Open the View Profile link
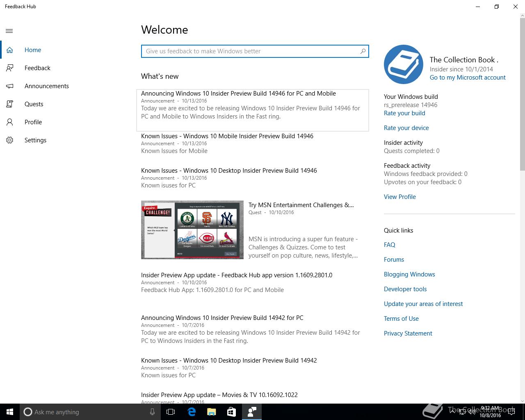 click(x=400, y=197)
